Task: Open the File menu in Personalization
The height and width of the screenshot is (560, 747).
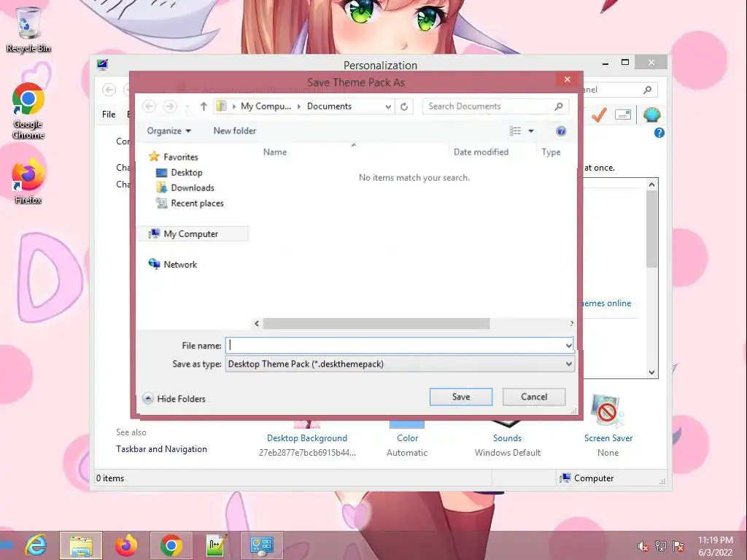Action: [x=109, y=114]
